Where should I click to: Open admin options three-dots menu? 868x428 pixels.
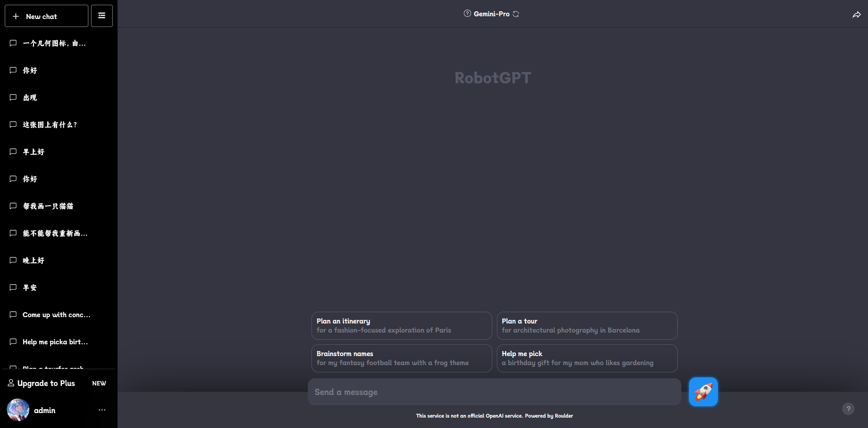tap(102, 410)
